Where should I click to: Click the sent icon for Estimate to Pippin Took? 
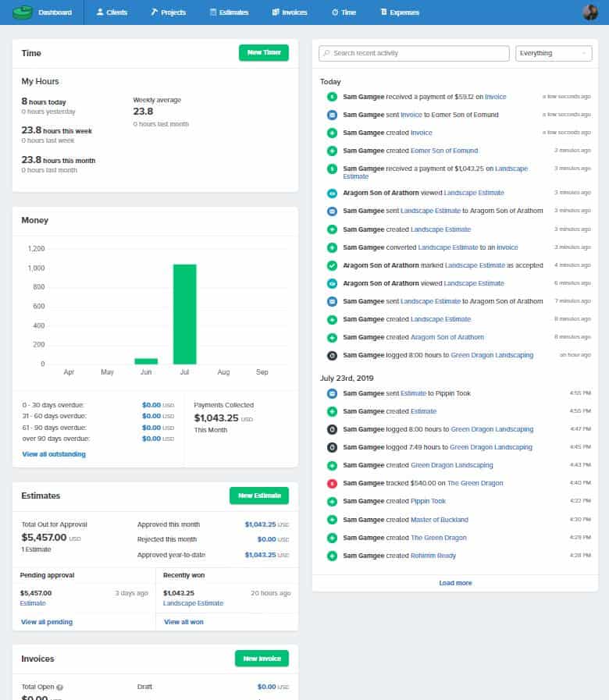coord(332,393)
